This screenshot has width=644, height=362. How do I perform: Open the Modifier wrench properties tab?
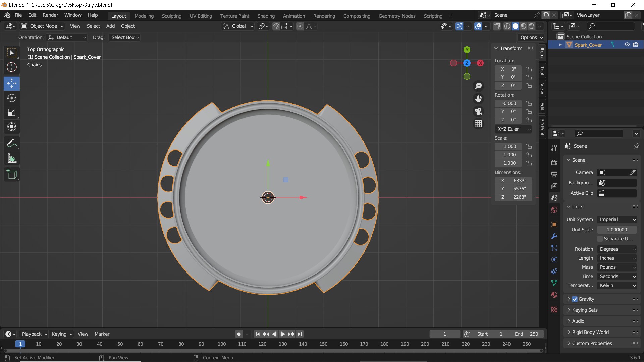coord(554,236)
